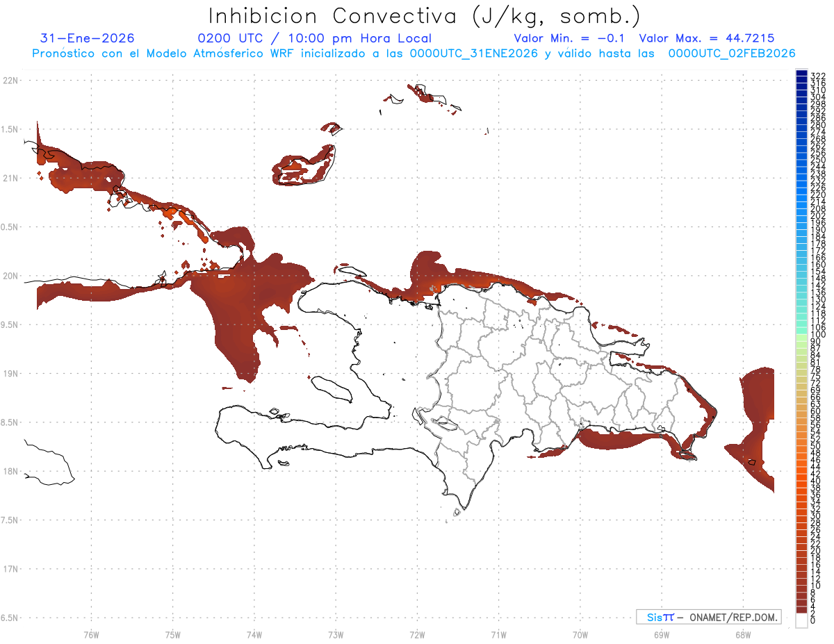Click the '0.5N' latitude label

click(x=10, y=227)
